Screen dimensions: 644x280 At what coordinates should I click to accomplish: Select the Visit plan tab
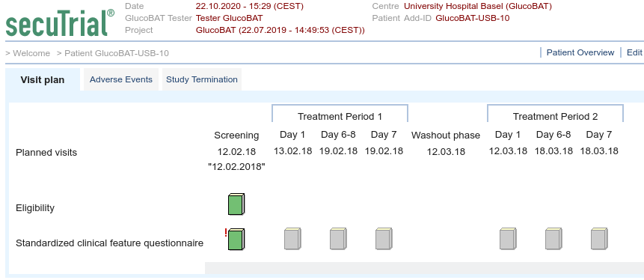click(43, 80)
